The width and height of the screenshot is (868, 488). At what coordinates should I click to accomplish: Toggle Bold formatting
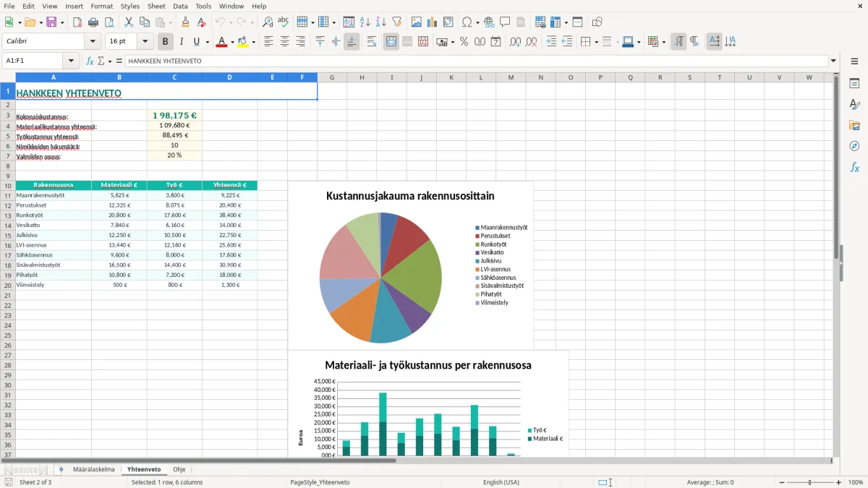point(166,42)
